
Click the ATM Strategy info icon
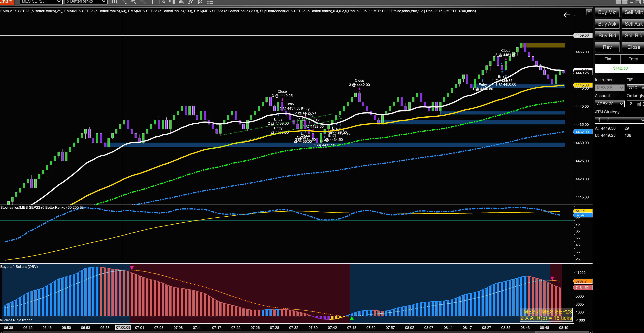(599, 120)
